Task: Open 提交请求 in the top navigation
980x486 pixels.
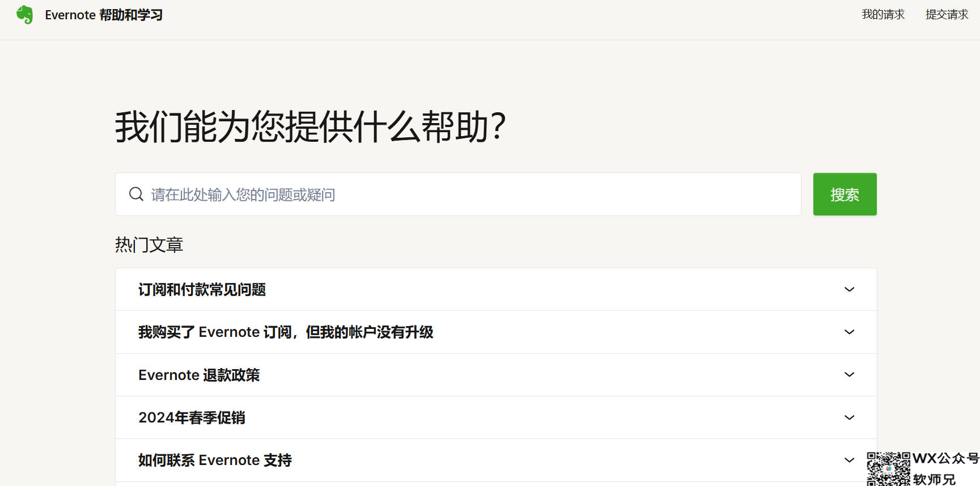Action: tap(947, 14)
